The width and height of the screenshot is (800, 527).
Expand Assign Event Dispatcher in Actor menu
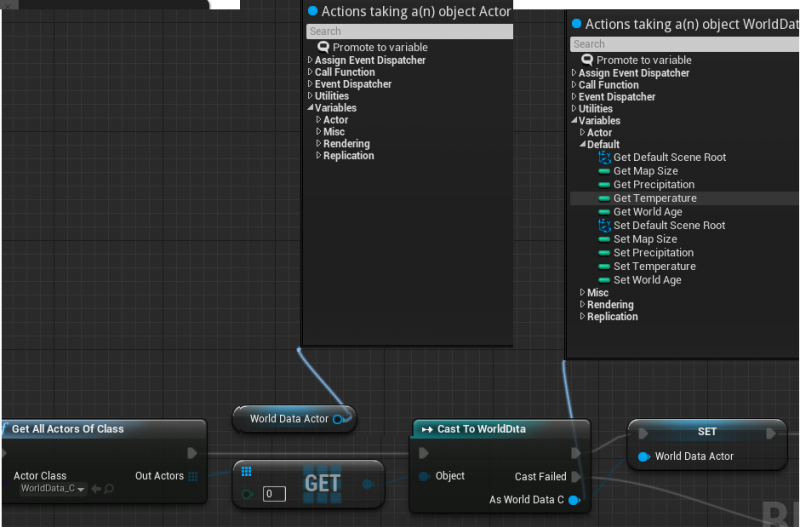(x=310, y=60)
